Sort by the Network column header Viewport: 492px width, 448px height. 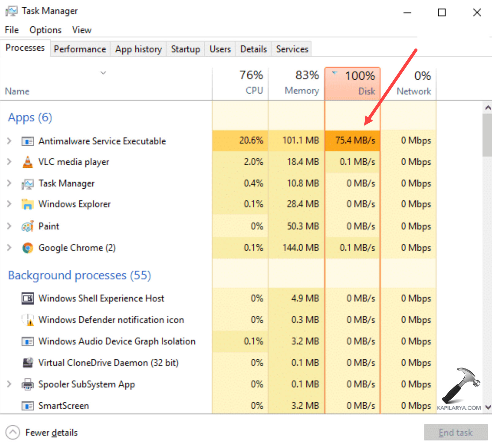click(408, 83)
